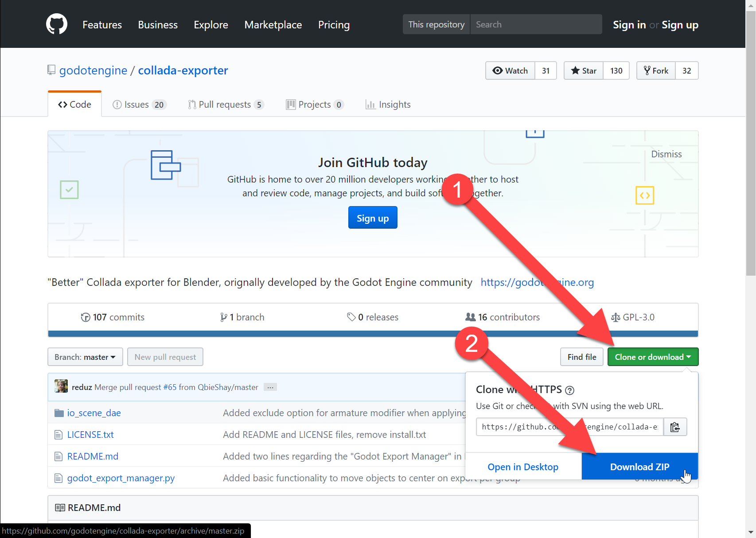
Task: Click the Watch button
Action: (510, 70)
